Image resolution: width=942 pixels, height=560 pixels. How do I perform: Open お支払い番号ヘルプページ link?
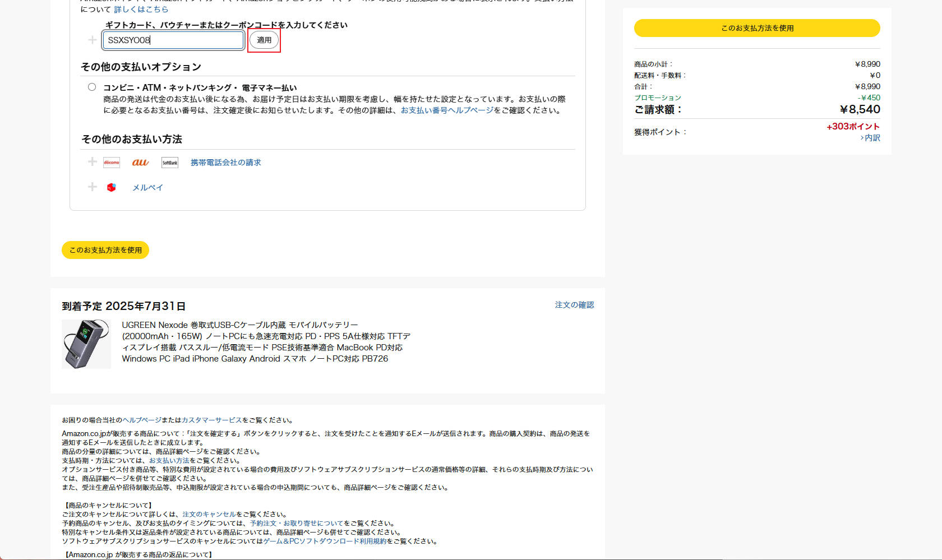click(x=447, y=110)
